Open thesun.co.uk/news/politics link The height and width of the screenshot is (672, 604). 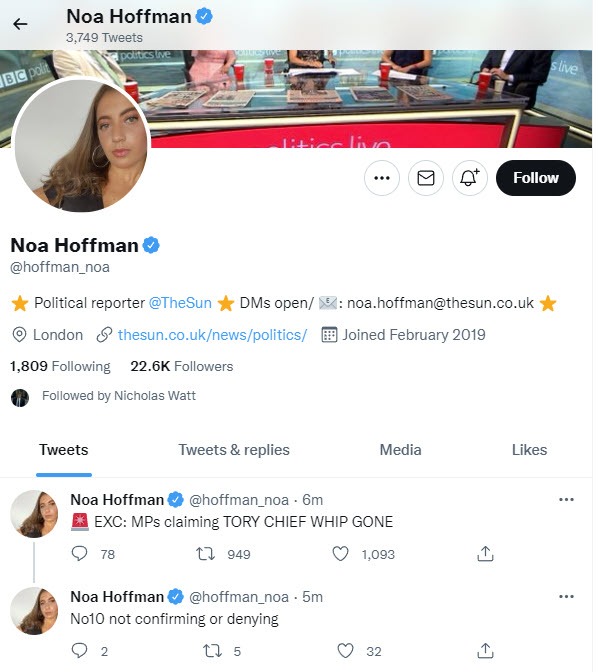tap(212, 335)
